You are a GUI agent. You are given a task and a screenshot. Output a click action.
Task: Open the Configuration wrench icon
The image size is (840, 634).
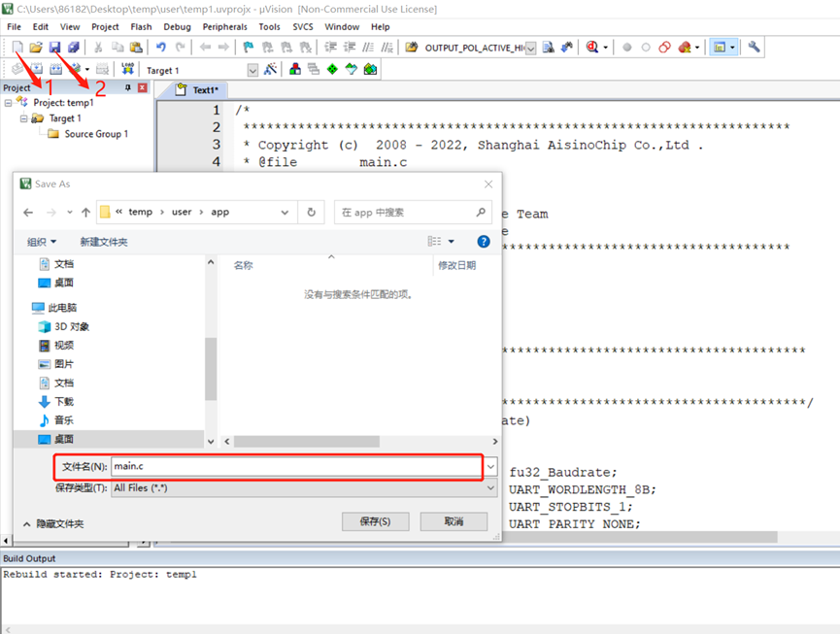coord(754,47)
